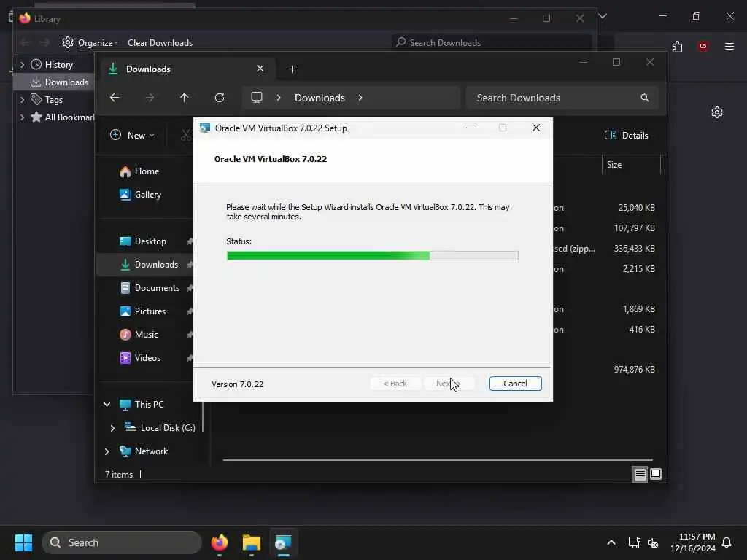Go up one folder level
Image resolution: width=747 pixels, height=560 pixels.
185,98
